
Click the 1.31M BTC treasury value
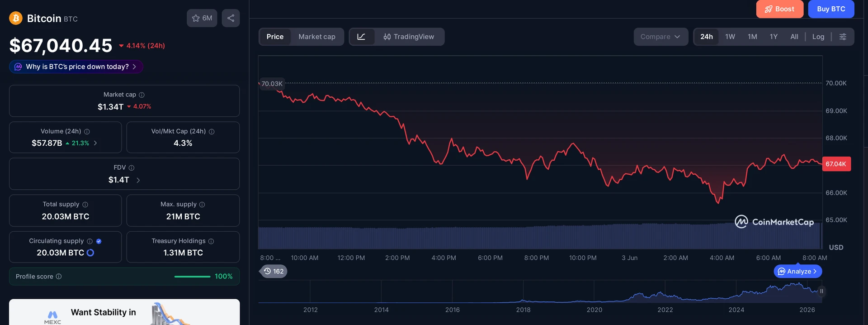coord(183,253)
